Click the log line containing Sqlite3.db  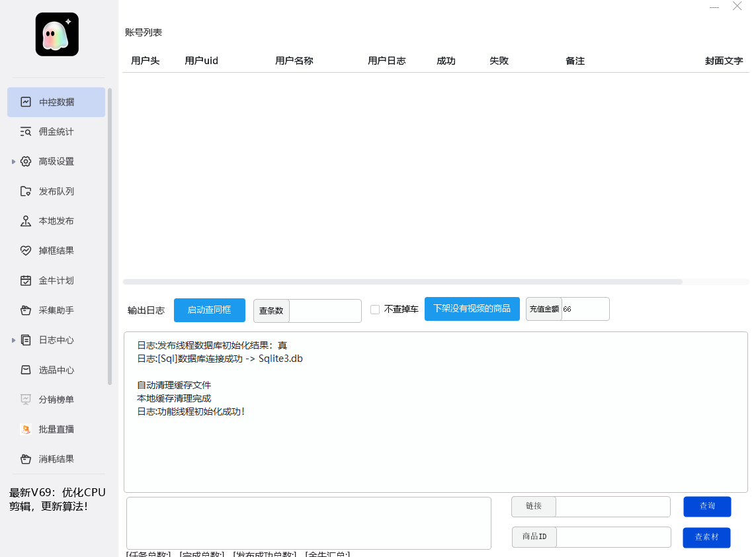[x=220, y=359]
